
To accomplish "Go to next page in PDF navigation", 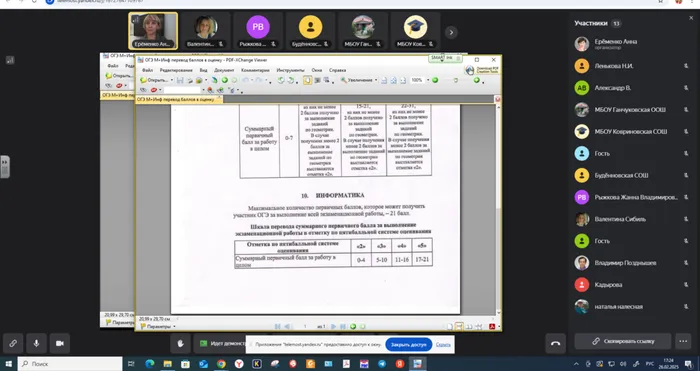I will (x=333, y=327).
